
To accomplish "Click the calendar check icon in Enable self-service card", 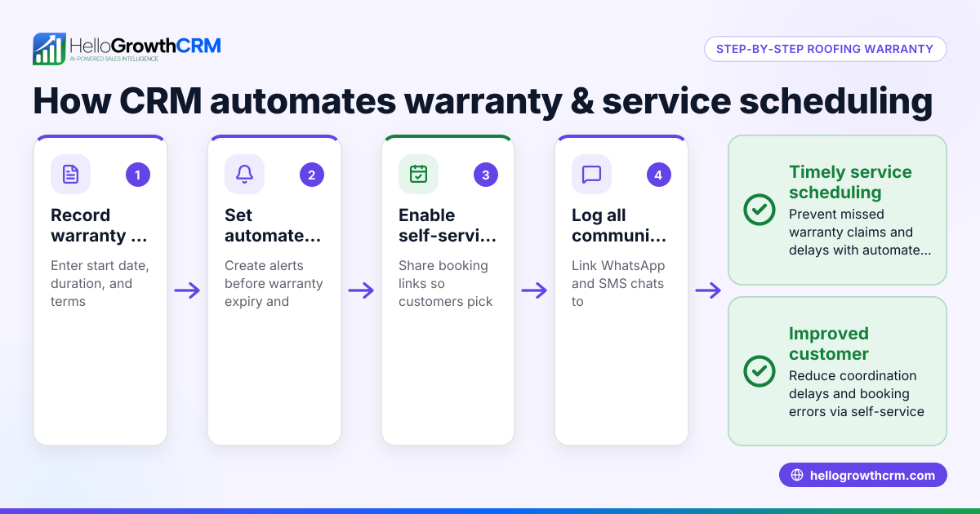I will point(418,175).
